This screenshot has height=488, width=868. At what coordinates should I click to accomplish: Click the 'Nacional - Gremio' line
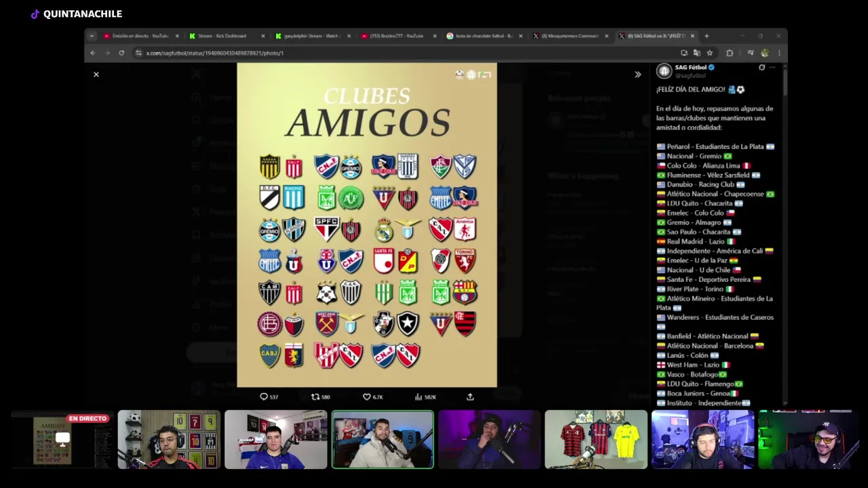[x=694, y=156]
